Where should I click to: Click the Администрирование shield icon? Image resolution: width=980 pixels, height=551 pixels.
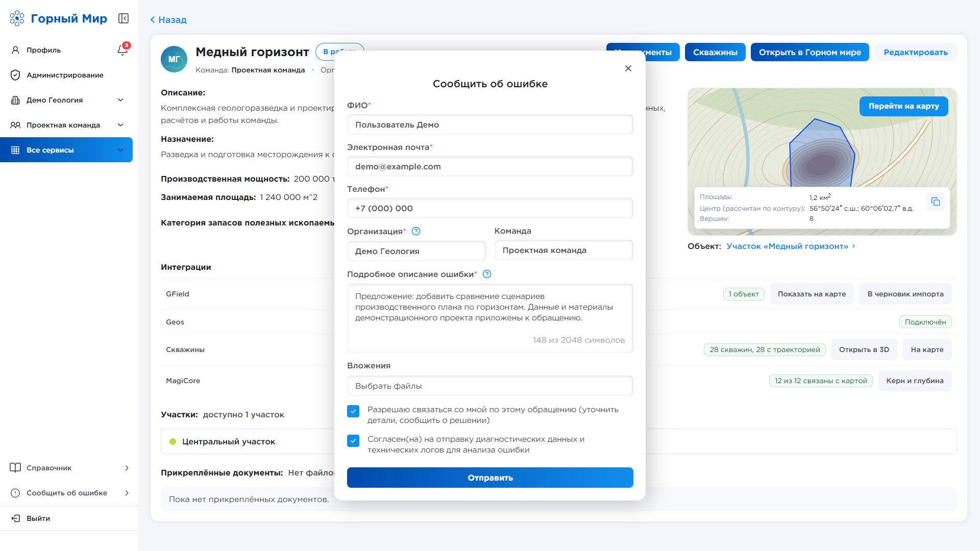click(15, 75)
